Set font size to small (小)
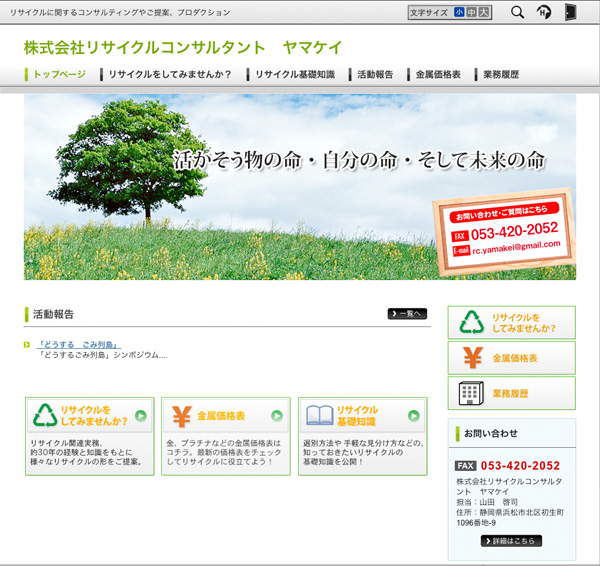 coord(459,12)
